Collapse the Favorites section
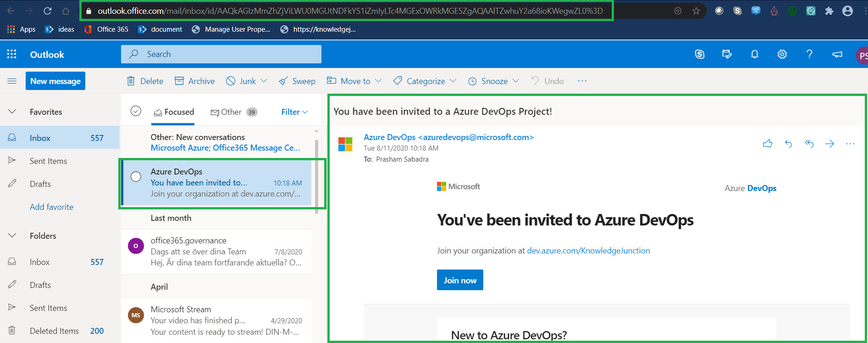 click(x=12, y=112)
